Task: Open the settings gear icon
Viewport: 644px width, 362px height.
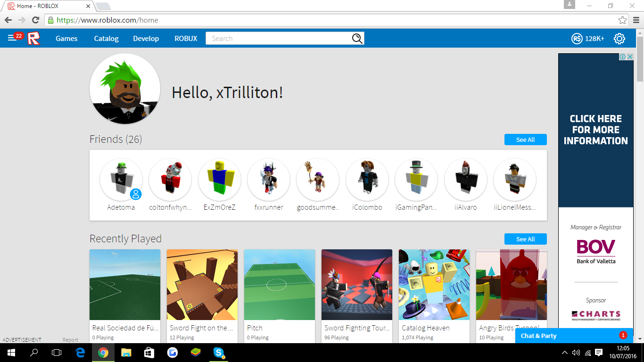Action: pos(619,39)
